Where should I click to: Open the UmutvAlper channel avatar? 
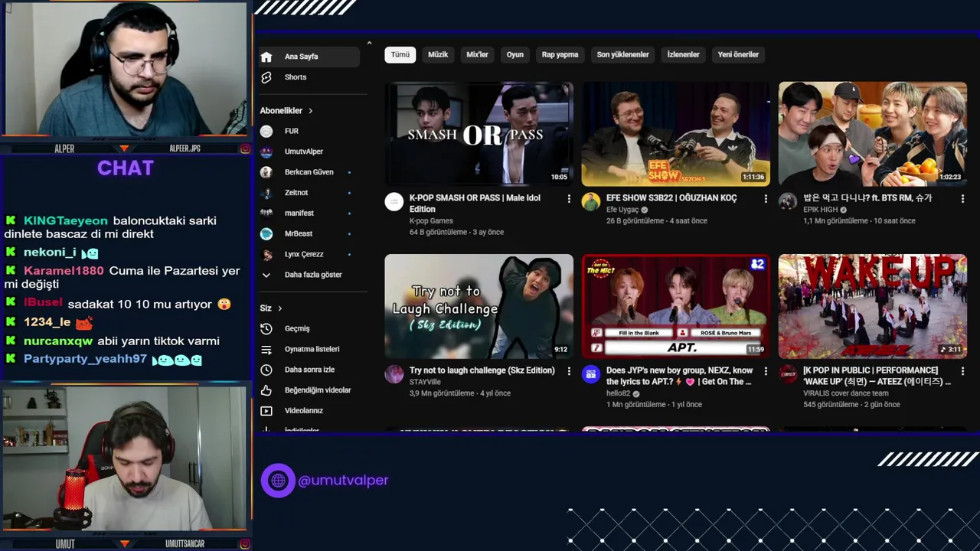(266, 152)
